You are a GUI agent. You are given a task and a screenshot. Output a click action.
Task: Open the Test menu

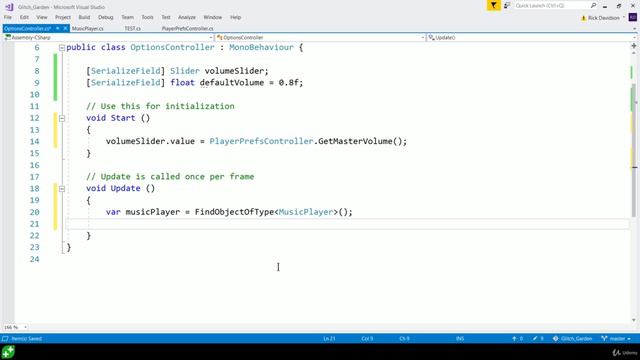coord(166,17)
